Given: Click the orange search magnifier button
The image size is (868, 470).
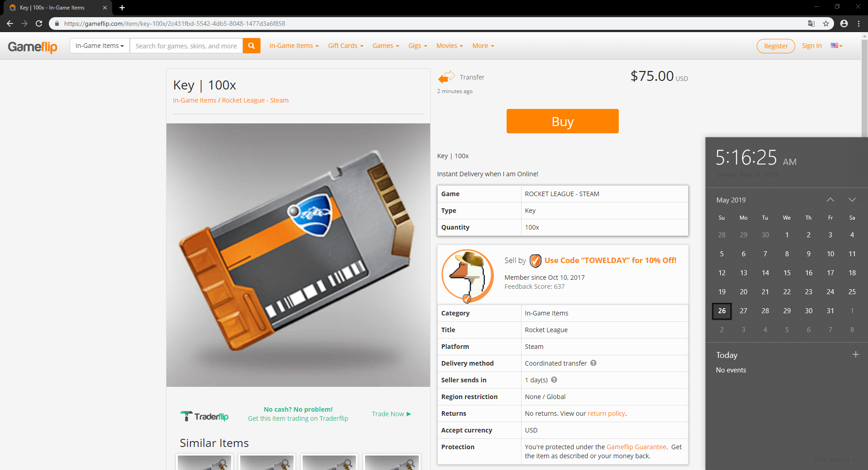Looking at the screenshot, I should [251, 46].
